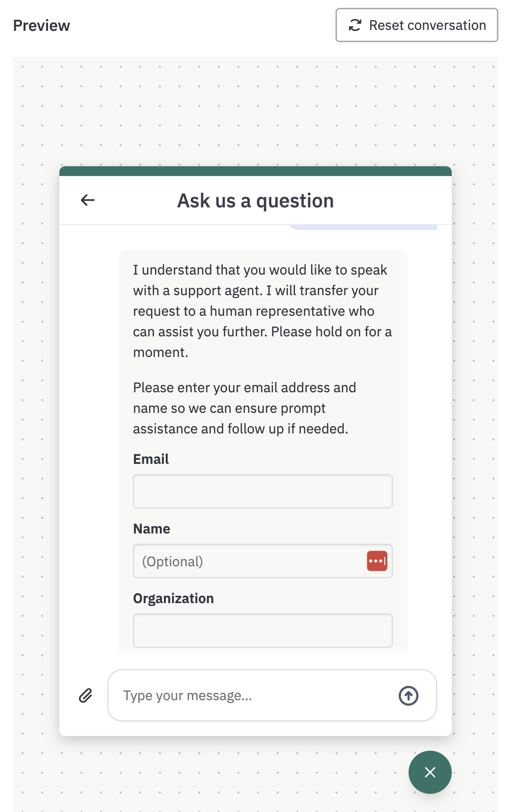
Task: Close the chat widget with the round X button
Action: (x=430, y=772)
